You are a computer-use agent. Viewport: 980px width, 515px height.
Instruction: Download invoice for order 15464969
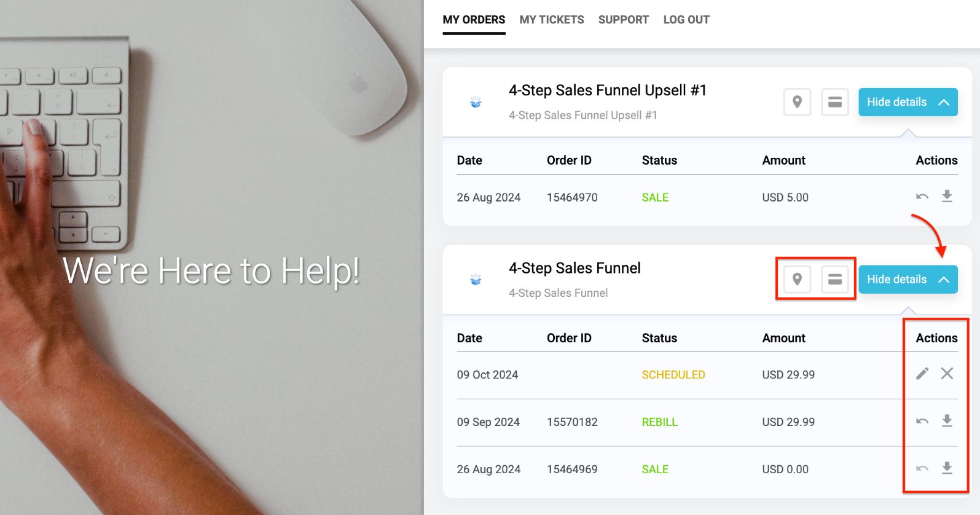point(947,468)
